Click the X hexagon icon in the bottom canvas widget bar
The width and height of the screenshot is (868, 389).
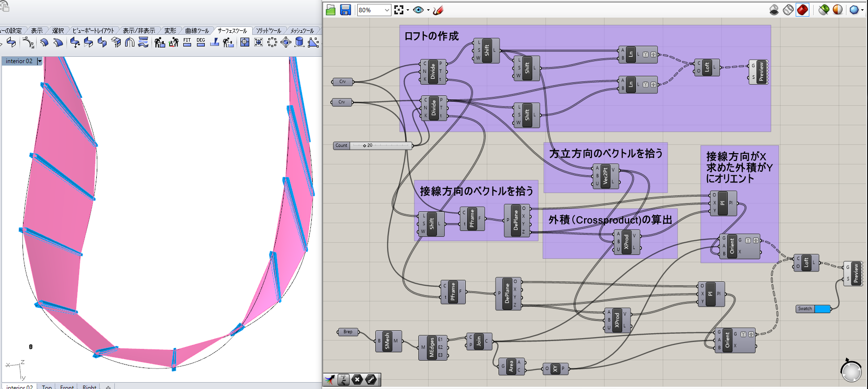pos(357,380)
